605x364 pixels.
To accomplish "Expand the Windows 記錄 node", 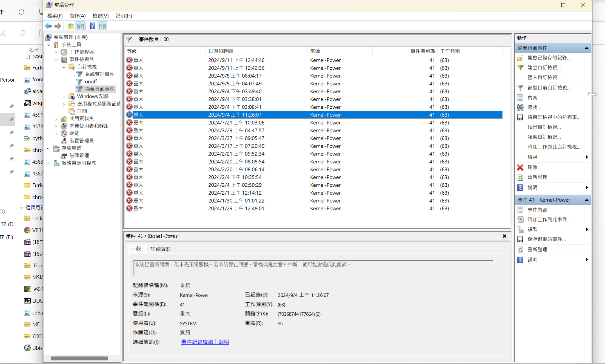I will [64, 97].
